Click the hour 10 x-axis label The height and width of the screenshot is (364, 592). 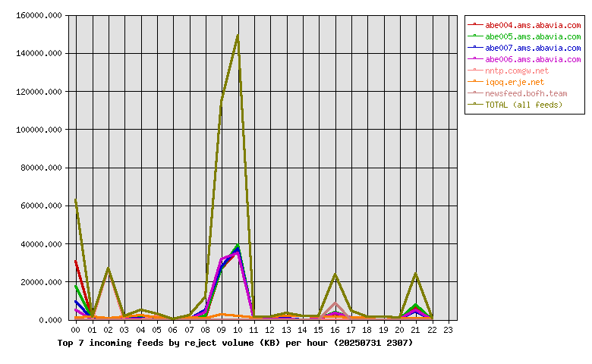[238, 330]
